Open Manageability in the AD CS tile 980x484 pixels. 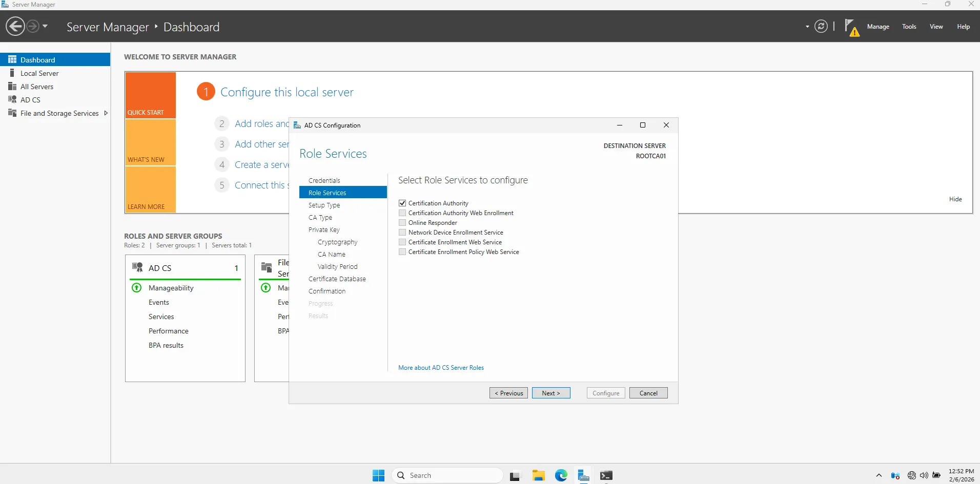171,288
